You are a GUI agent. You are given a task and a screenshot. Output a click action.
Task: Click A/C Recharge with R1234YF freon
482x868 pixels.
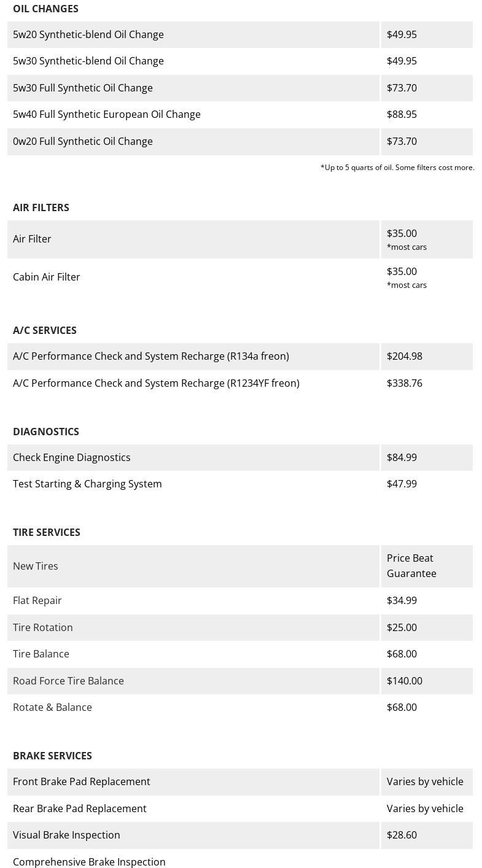tap(156, 384)
